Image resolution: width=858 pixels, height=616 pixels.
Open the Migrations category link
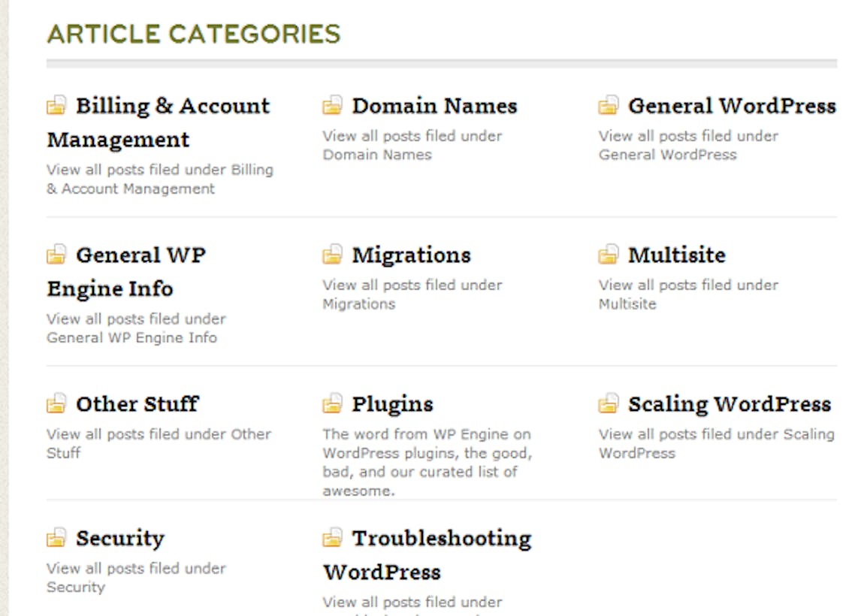[412, 255]
